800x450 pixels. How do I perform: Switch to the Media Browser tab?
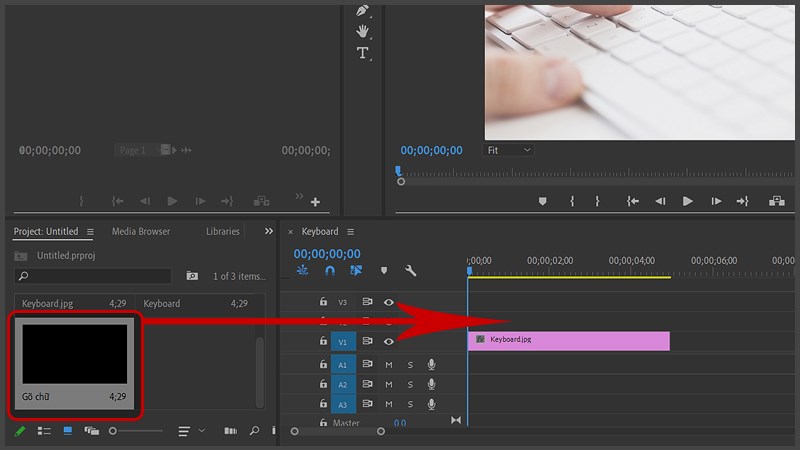141,232
